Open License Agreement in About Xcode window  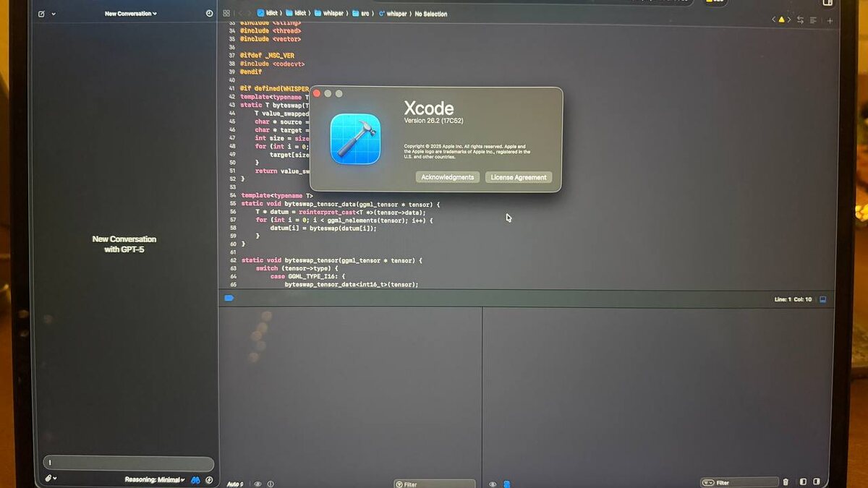click(519, 177)
